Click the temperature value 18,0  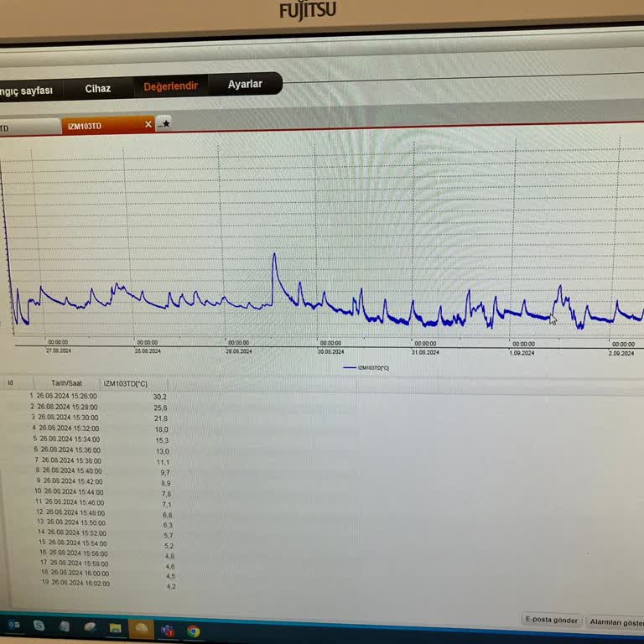coord(161,429)
